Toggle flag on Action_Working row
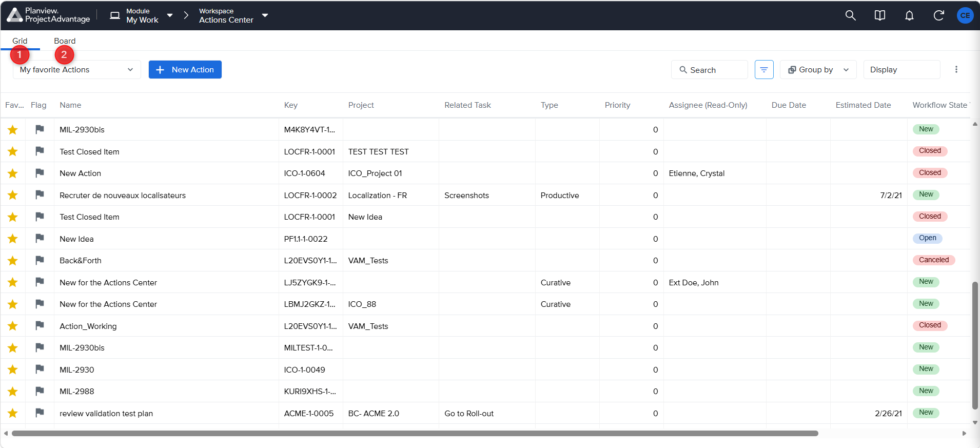The image size is (980, 448). point(40,326)
